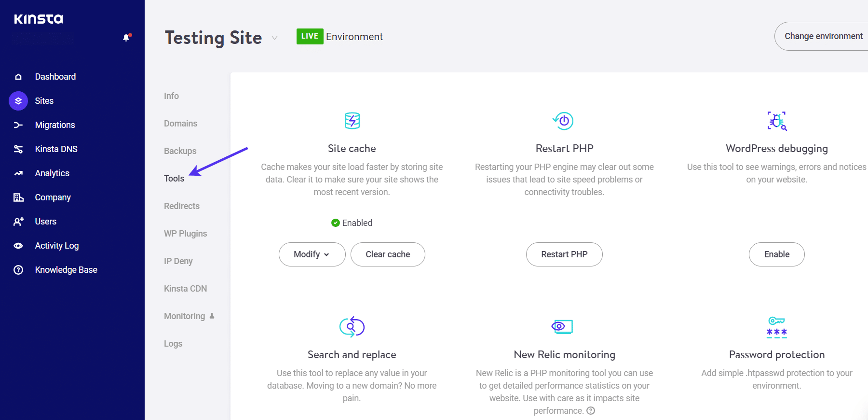Click the Monitoring warning icon
The height and width of the screenshot is (420, 868).
click(x=212, y=316)
